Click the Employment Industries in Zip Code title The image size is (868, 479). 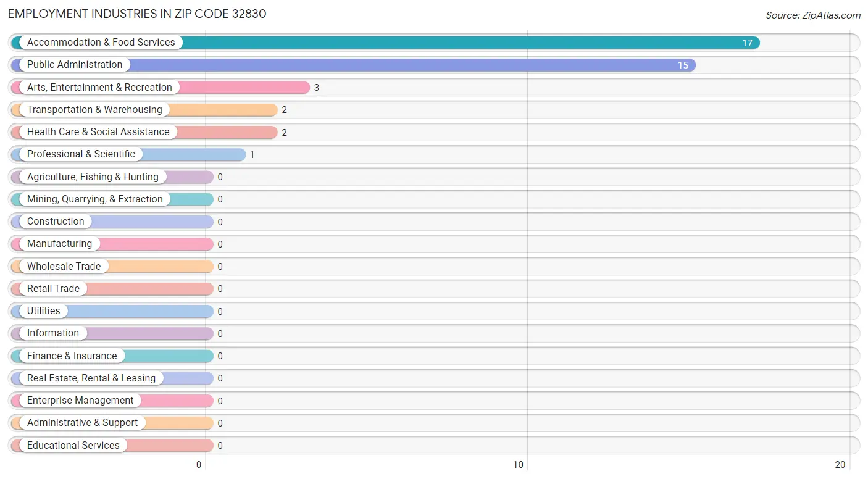[137, 14]
